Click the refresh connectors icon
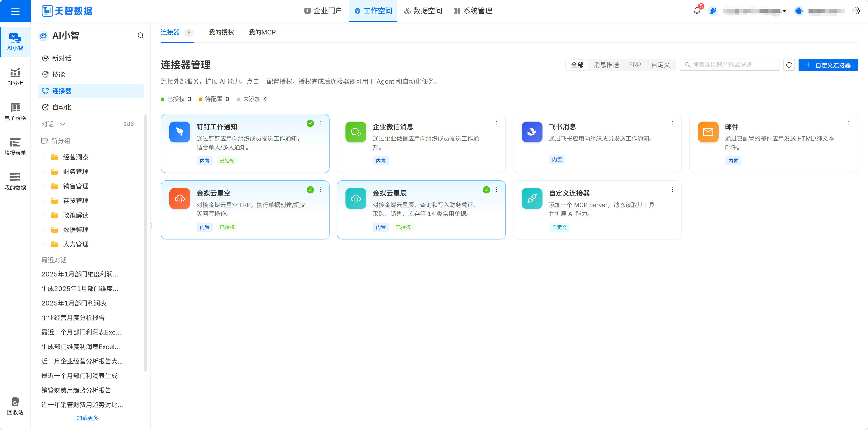 pos(789,65)
